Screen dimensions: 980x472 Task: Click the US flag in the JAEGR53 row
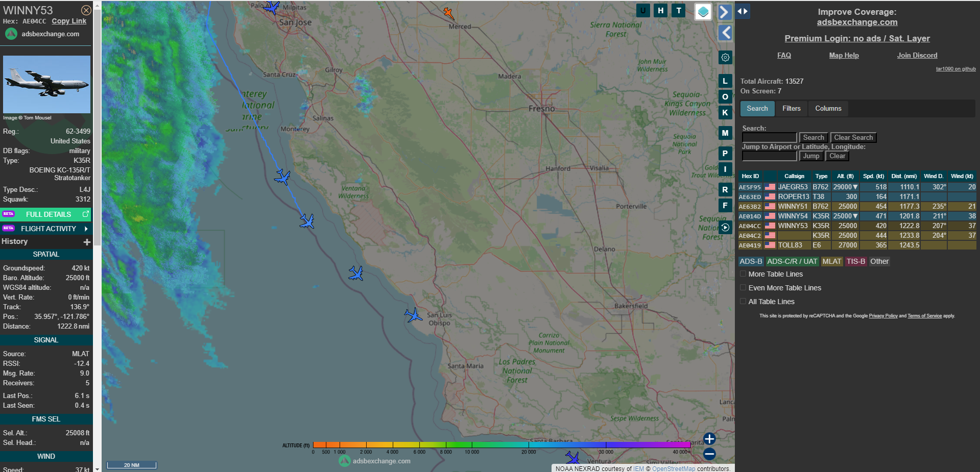coord(770,187)
